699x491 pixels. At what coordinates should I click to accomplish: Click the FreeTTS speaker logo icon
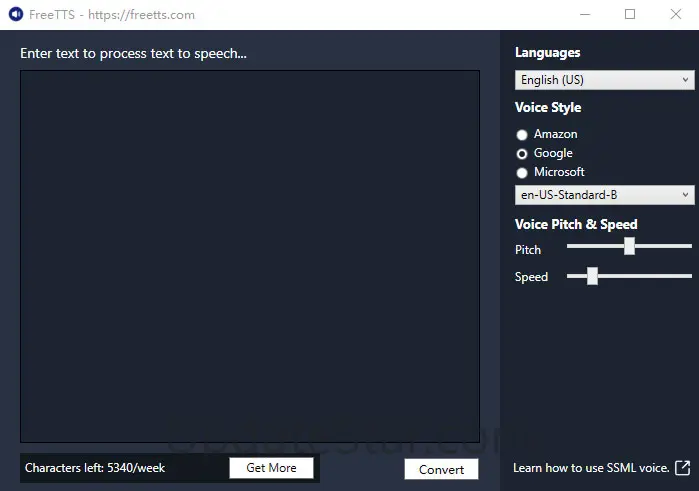click(16, 14)
